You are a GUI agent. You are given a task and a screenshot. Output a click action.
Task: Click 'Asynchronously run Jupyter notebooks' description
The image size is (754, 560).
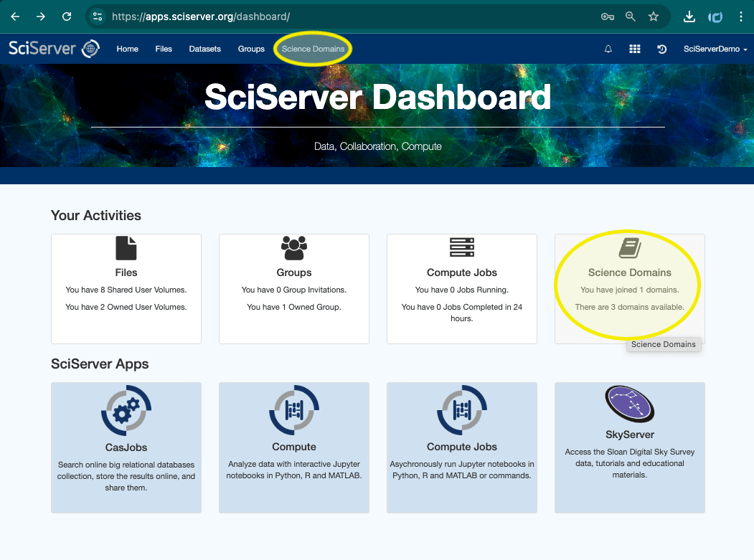(461, 470)
